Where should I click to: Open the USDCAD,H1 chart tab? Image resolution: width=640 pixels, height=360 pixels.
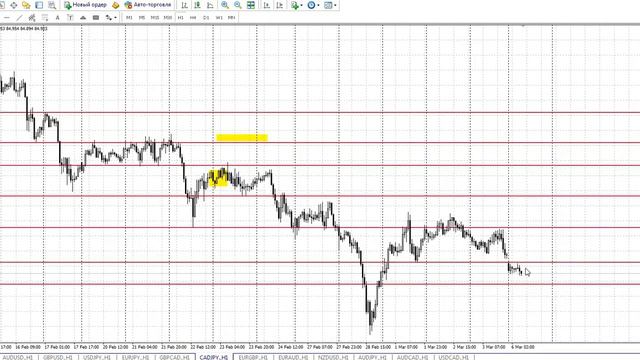453,357
